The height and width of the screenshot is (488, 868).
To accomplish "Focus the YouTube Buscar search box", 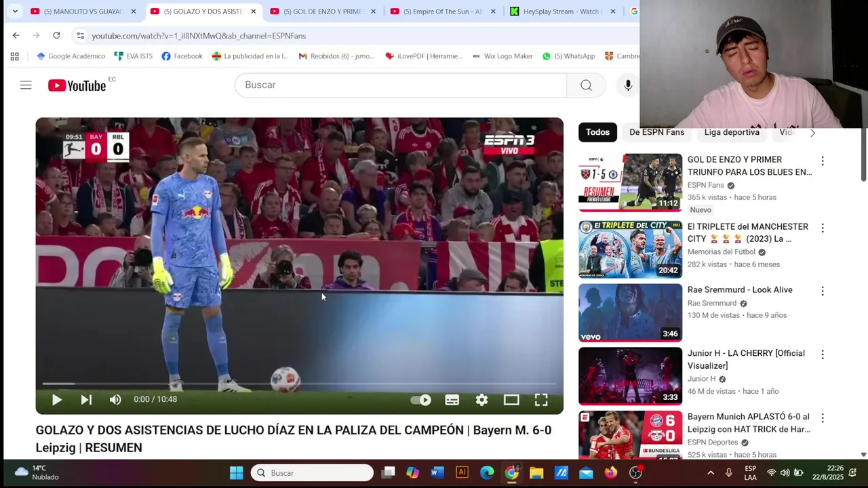I will coord(401,85).
